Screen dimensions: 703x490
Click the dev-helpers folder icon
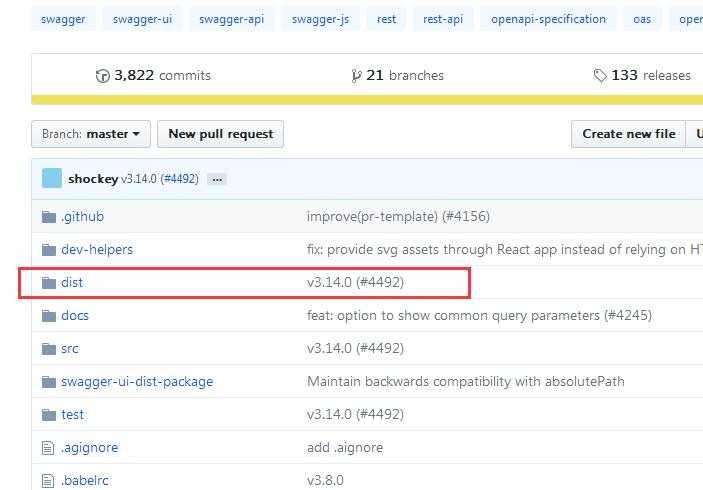click(x=48, y=250)
